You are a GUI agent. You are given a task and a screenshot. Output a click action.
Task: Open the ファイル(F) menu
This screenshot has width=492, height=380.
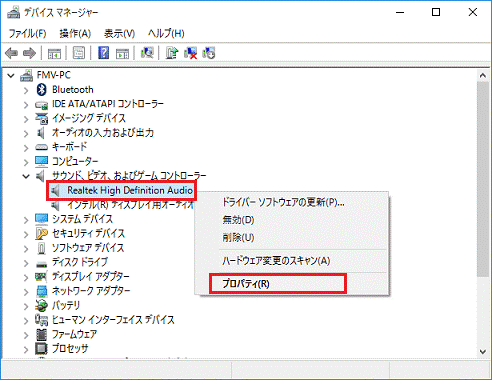27,33
